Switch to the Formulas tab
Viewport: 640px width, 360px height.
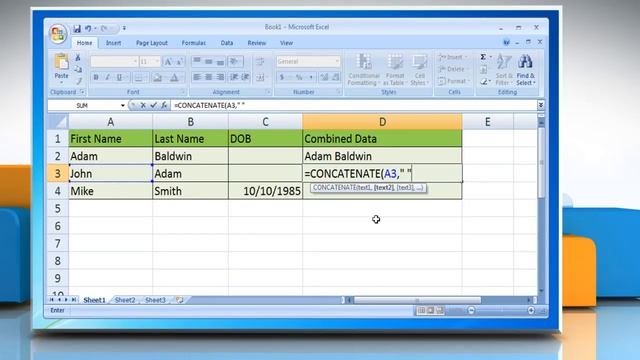point(193,43)
